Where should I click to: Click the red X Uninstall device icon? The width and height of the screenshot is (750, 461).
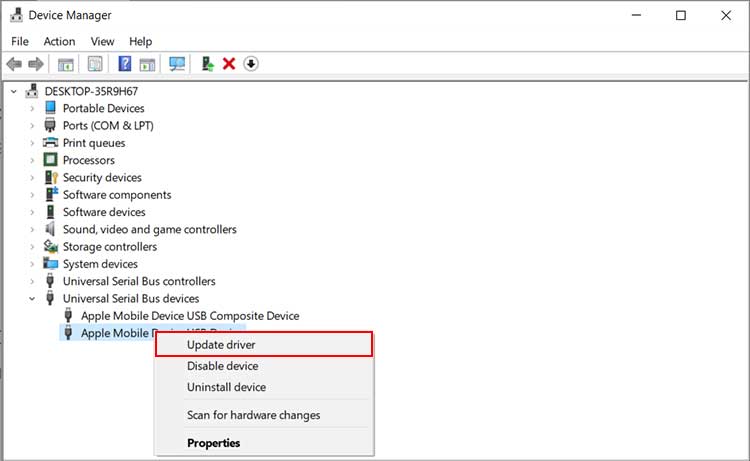(x=229, y=64)
